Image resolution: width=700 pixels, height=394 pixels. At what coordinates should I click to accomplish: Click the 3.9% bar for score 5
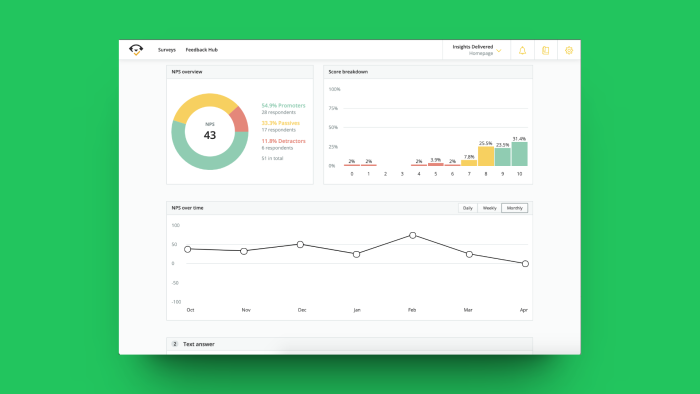[x=436, y=164]
